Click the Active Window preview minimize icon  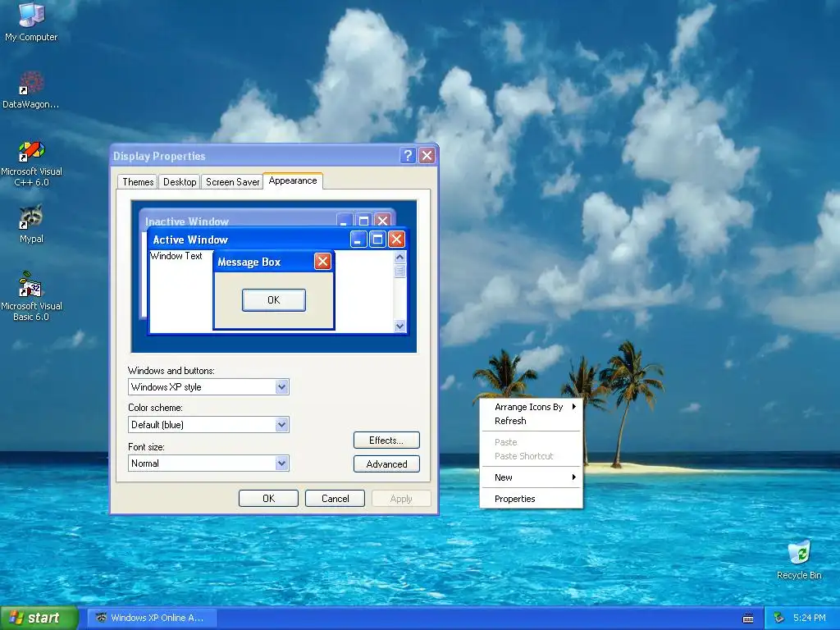[358, 239]
